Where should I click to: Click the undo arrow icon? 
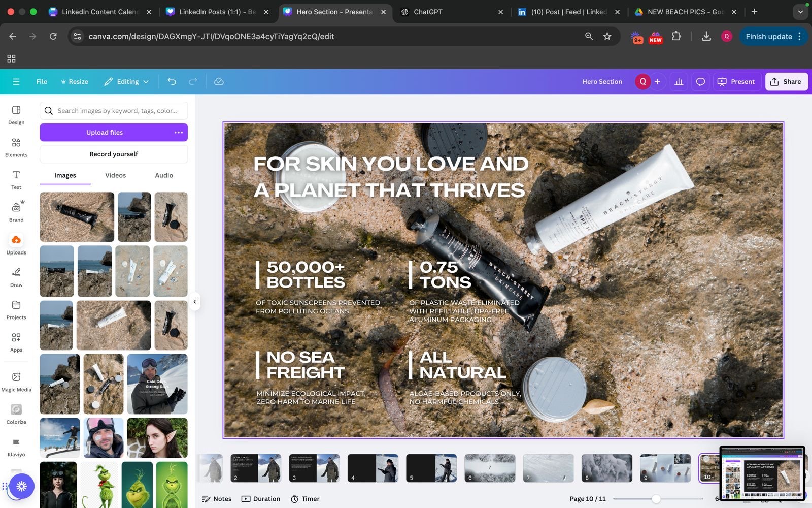pos(172,81)
